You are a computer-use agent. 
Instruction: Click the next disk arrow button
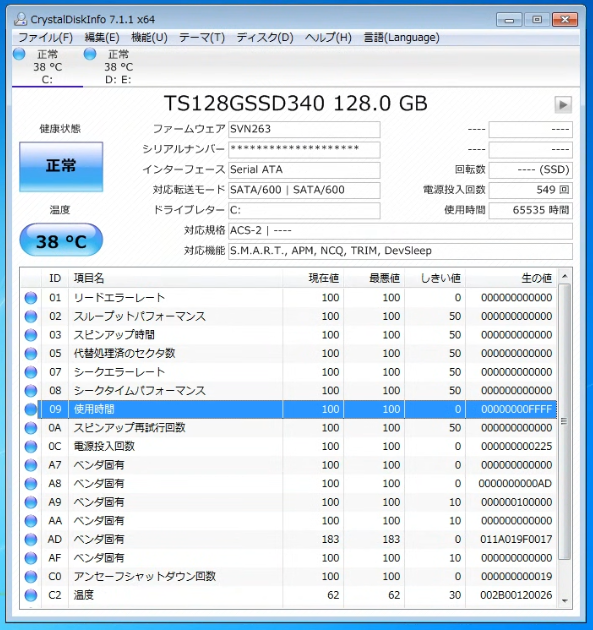[x=563, y=105]
